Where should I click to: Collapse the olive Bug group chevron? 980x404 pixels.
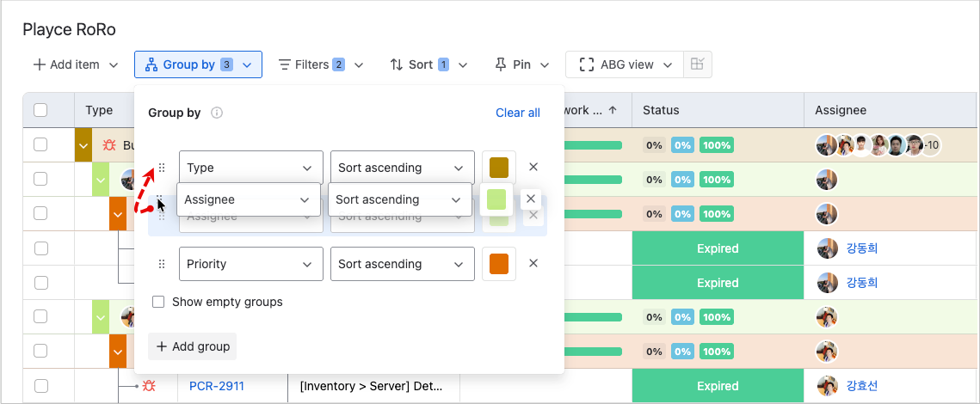(x=83, y=145)
